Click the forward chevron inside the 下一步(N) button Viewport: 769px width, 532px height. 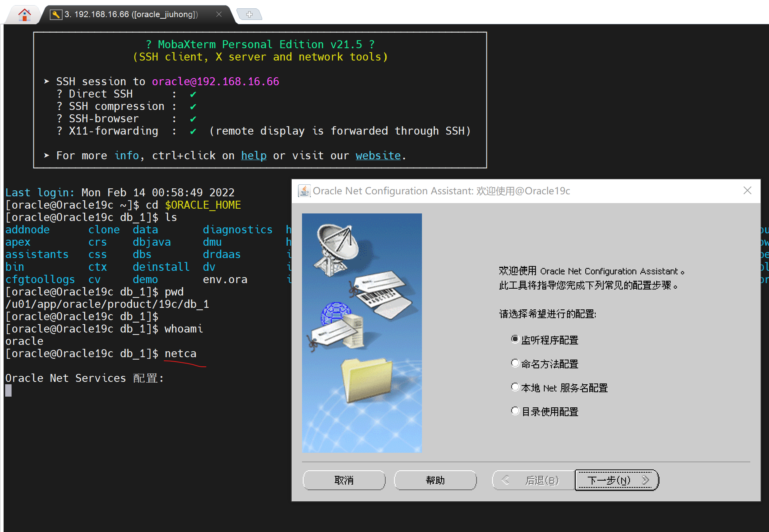pos(646,480)
